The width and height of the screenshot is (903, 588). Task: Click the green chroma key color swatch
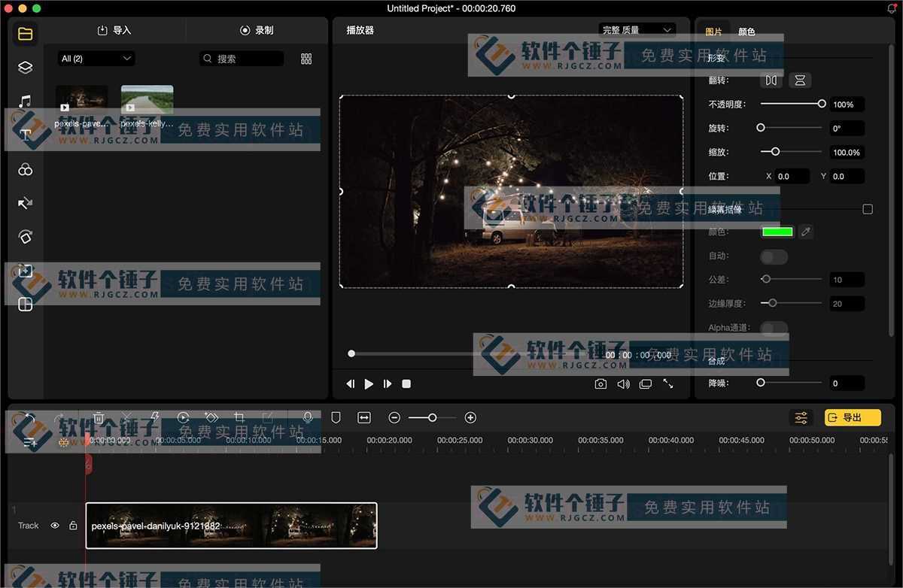coord(777,232)
